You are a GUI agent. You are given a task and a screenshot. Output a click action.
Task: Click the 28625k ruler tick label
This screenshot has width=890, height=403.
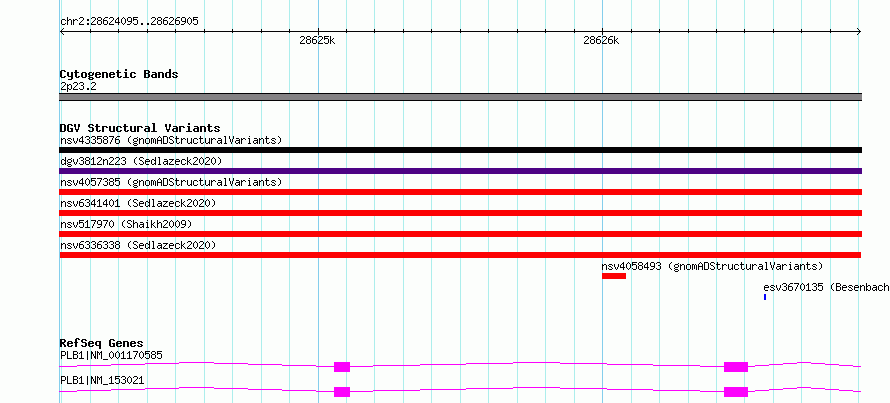tap(317, 40)
